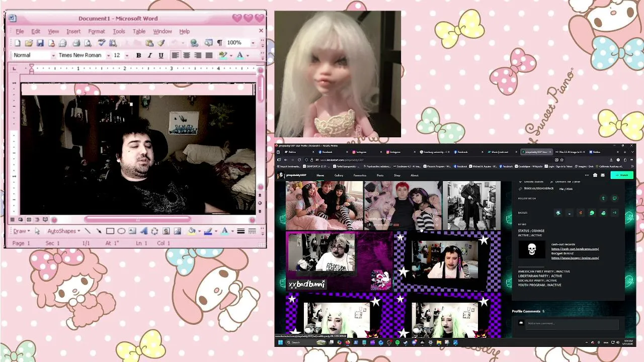This screenshot has height=362, width=644.
Task: Enable Justify alignment in Word toolbar
Action: pos(209,55)
